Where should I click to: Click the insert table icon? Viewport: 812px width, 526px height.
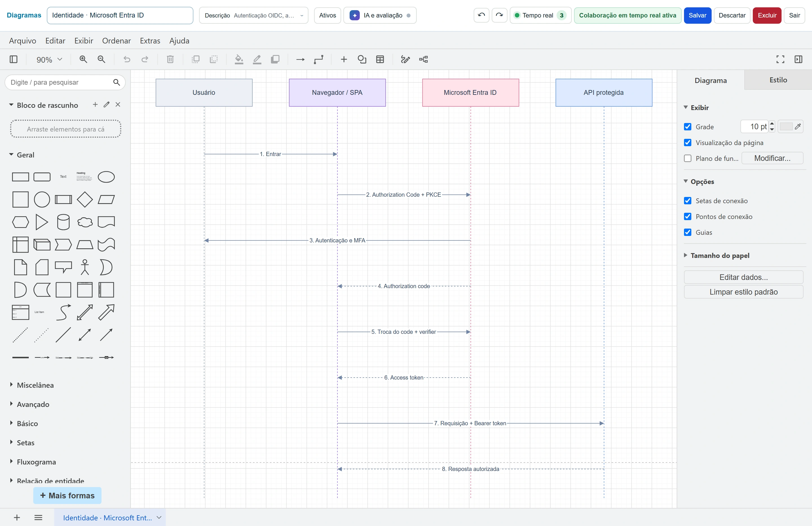click(x=380, y=60)
